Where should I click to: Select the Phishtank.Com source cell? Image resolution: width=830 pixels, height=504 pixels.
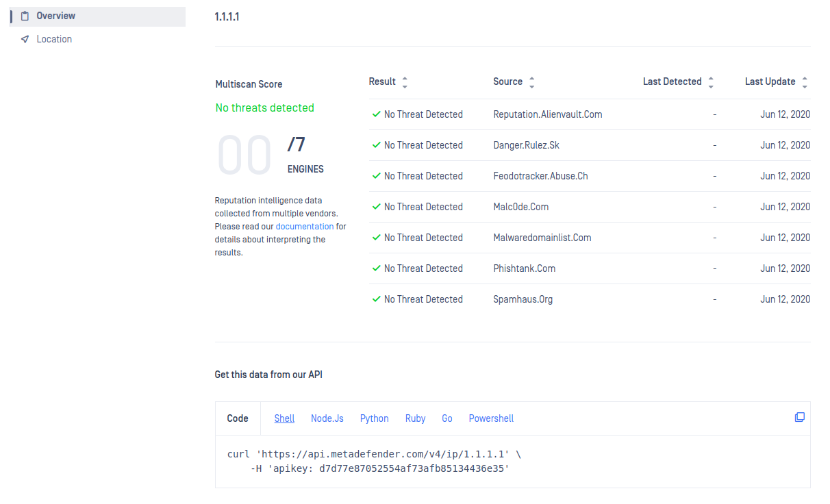click(524, 268)
